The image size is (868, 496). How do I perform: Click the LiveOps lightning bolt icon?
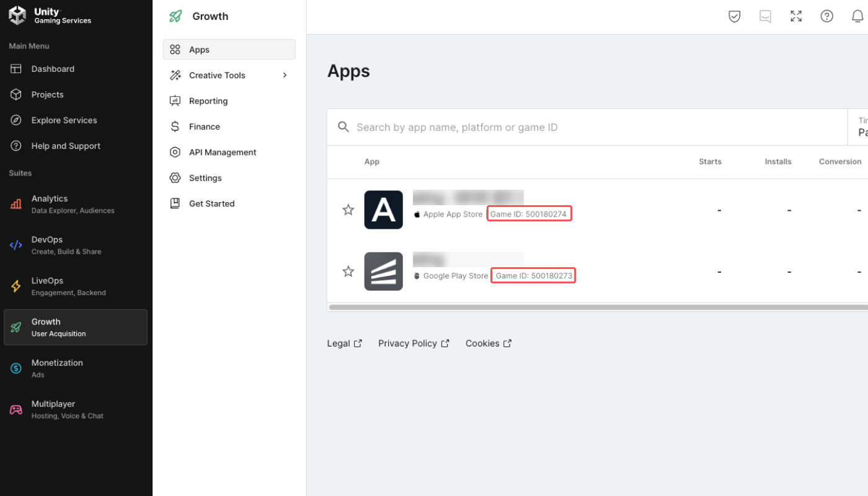pyautogui.click(x=16, y=286)
